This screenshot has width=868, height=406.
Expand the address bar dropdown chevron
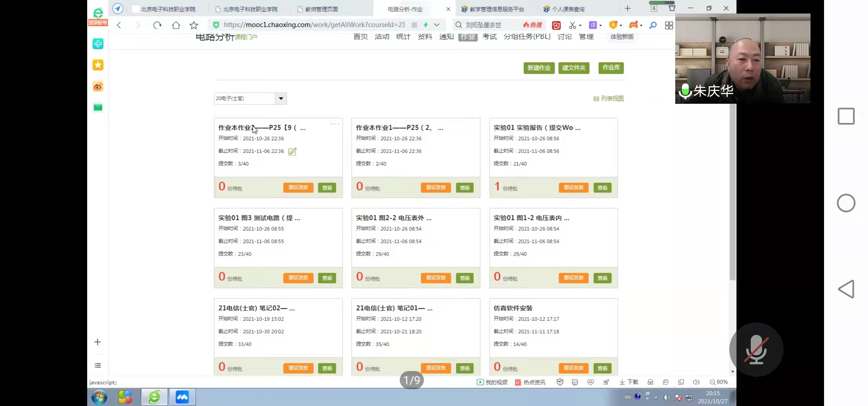click(437, 25)
